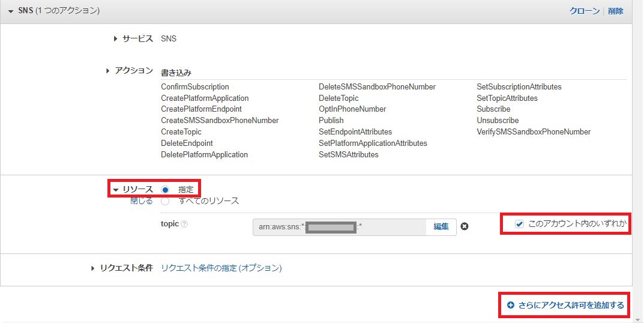This screenshot has height=323, width=644.
Task: Click the topic ARN input field
Action: pyautogui.click(x=339, y=227)
